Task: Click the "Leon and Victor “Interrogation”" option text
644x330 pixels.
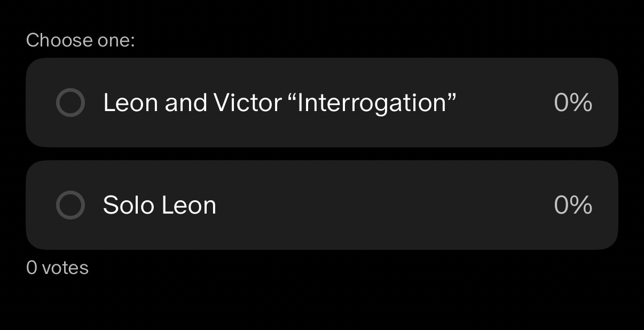Action: coord(279,103)
